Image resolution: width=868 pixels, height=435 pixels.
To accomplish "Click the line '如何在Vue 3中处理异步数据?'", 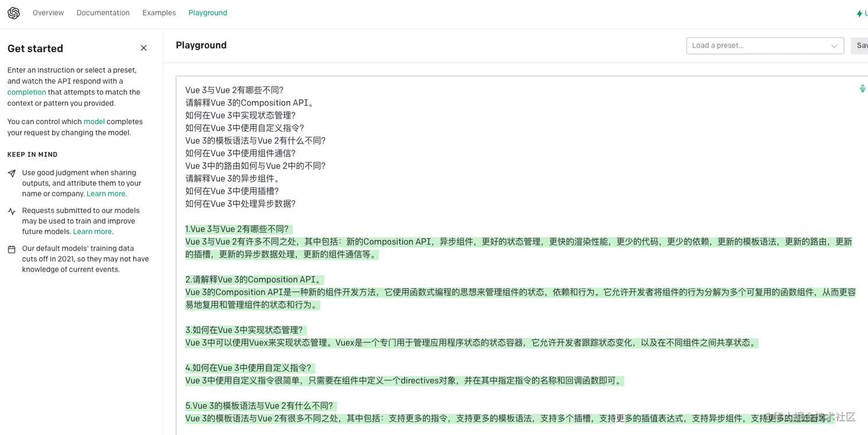I will click(241, 204).
